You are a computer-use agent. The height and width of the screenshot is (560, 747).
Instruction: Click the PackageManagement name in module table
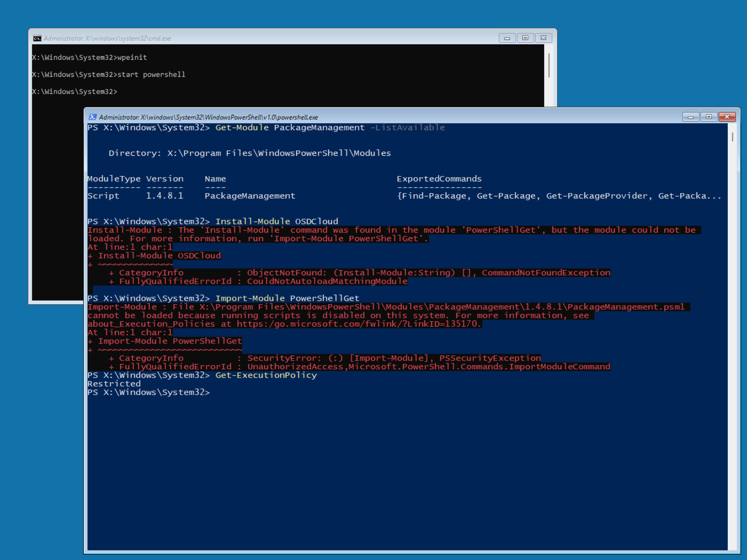click(250, 196)
